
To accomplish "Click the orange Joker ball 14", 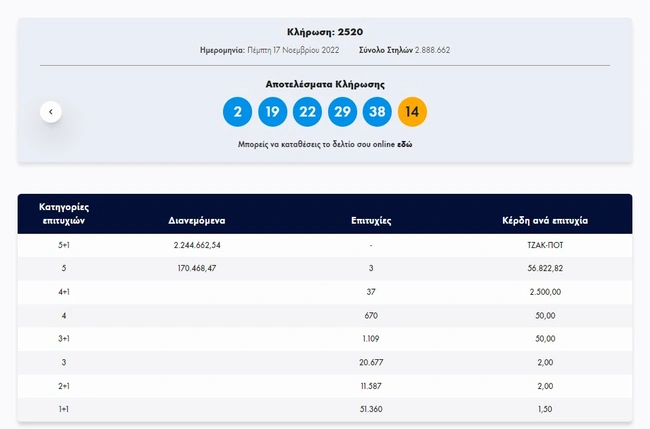I will (412, 112).
